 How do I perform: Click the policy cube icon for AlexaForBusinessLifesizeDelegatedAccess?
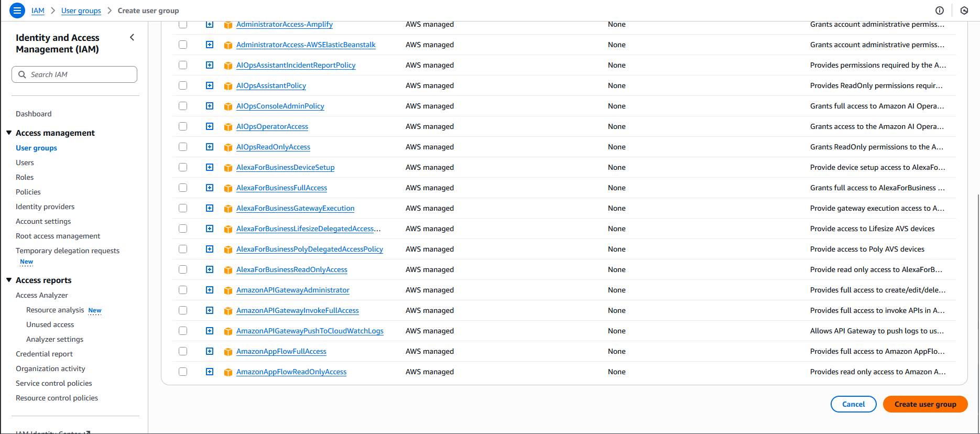point(228,229)
